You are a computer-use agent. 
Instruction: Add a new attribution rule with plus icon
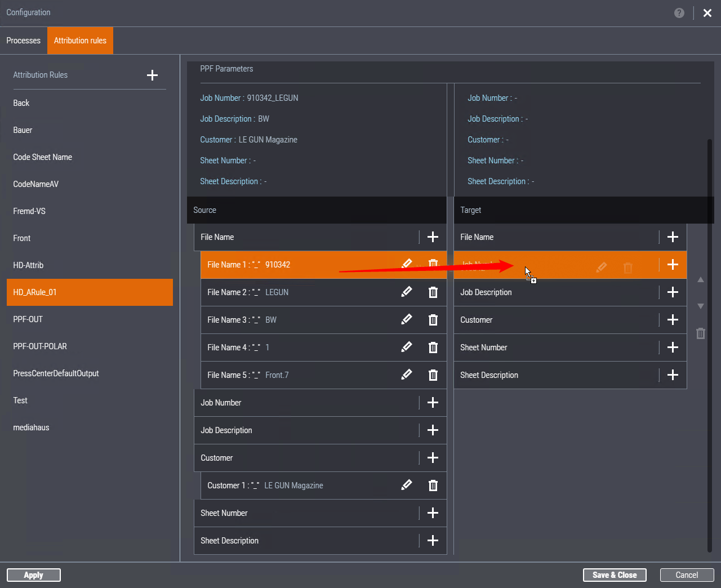pyautogui.click(x=152, y=75)
